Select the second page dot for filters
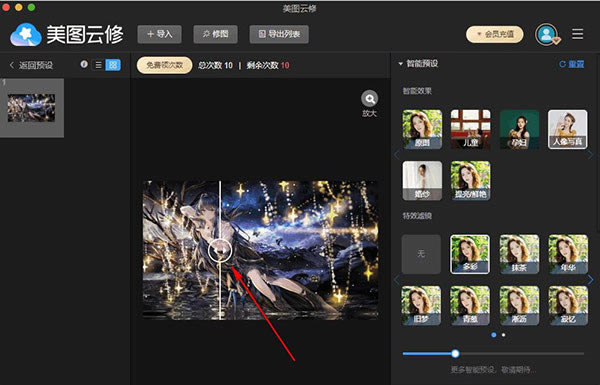600x385 pixels. tap(504, 335)
